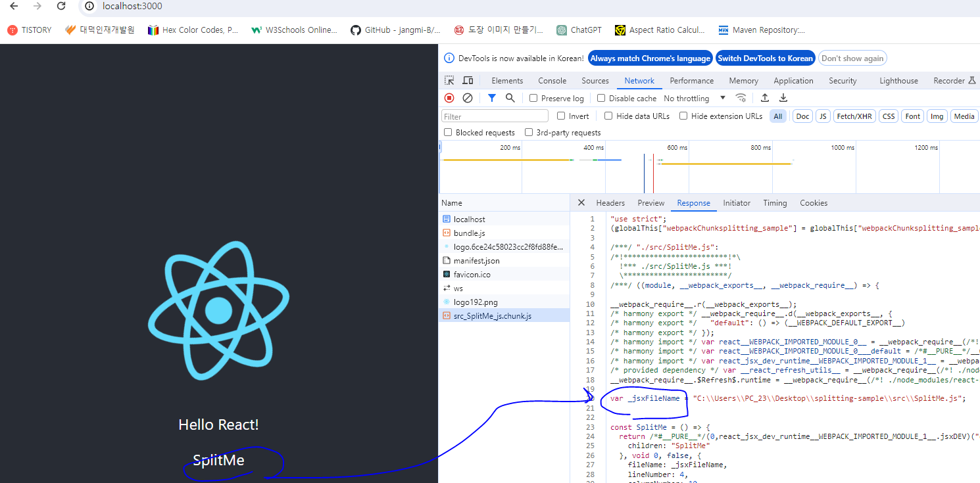Check the Hide data URLs checkbox
This screenshot has height=483, width=980.
(608, 116)
